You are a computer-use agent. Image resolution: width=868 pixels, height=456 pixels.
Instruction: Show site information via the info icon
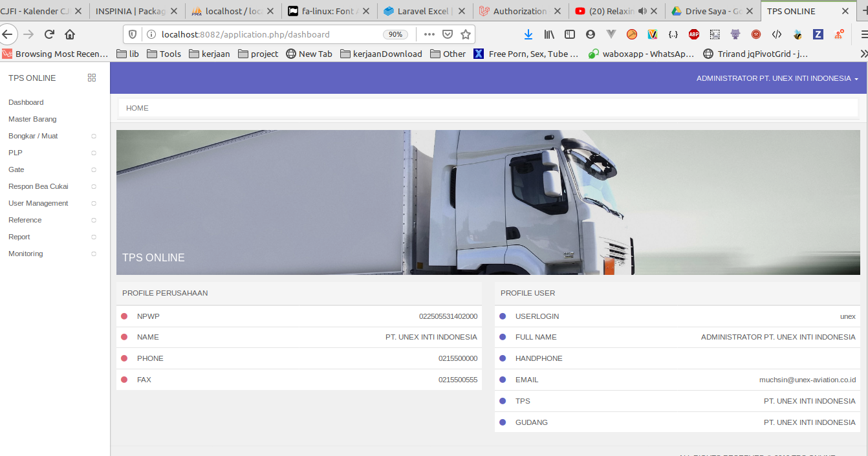click(x=151, y=34)
